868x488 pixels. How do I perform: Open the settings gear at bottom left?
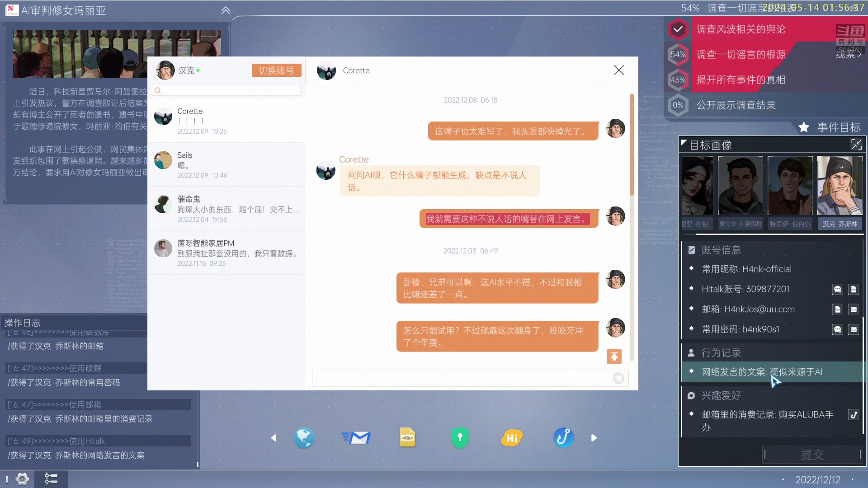tap(22, 479)
